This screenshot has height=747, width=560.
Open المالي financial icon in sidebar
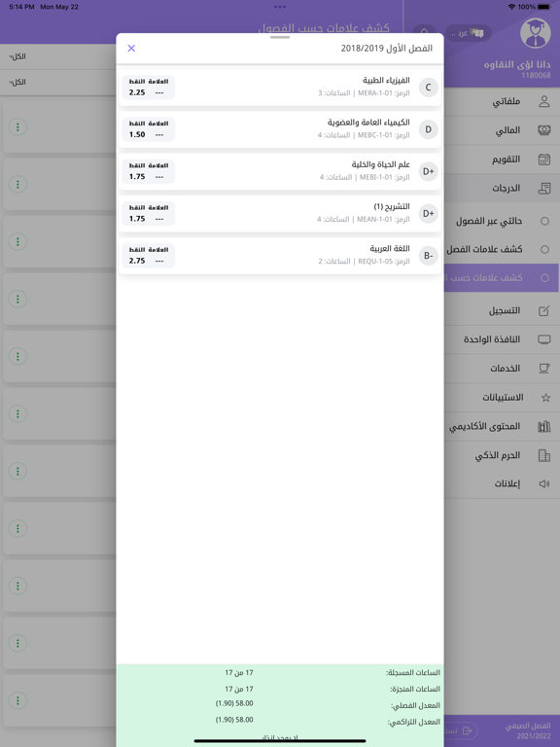pos(543,130)
